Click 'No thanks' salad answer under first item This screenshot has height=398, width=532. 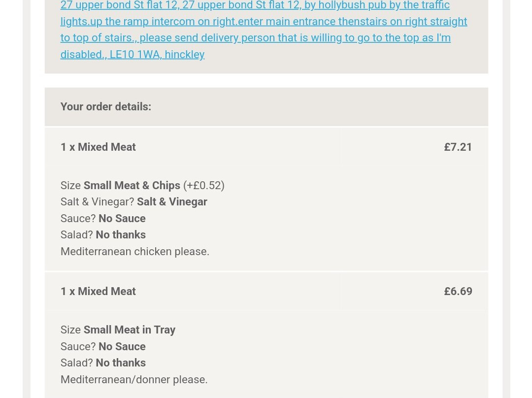(121, 235)
